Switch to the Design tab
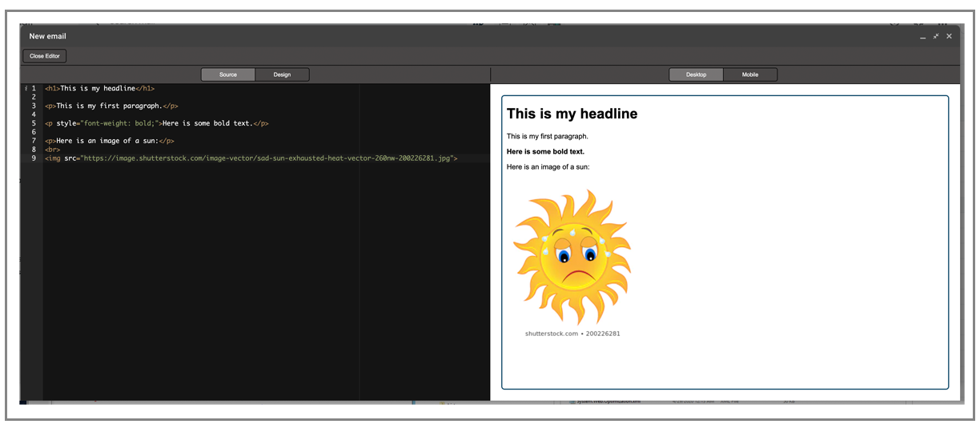Image resolution: width=980 pixels, height=432 pixels. tap(282, 74)
